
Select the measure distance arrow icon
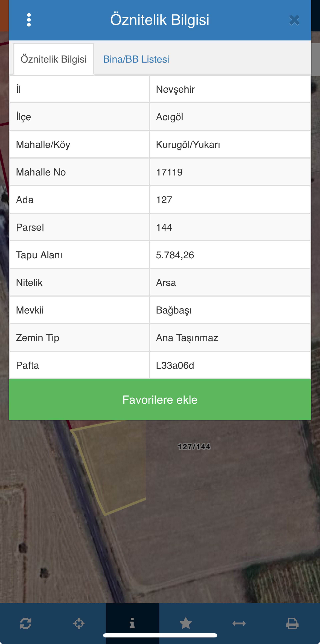click(x=239, y=623)
